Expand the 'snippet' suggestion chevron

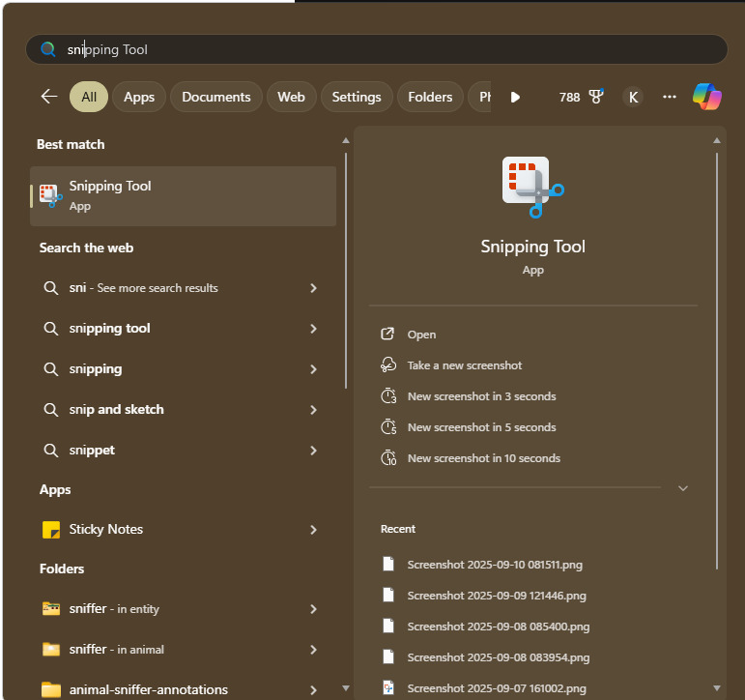coord(313,450)
